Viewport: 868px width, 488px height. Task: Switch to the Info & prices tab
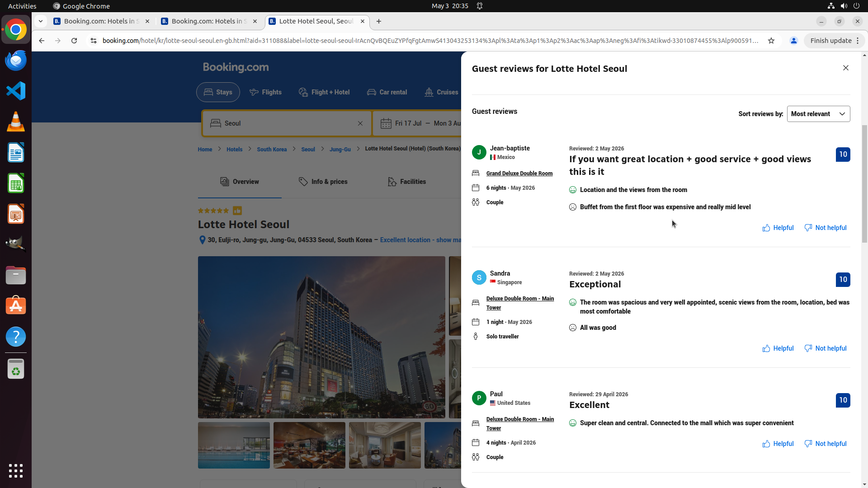click(x=323, y=182)
